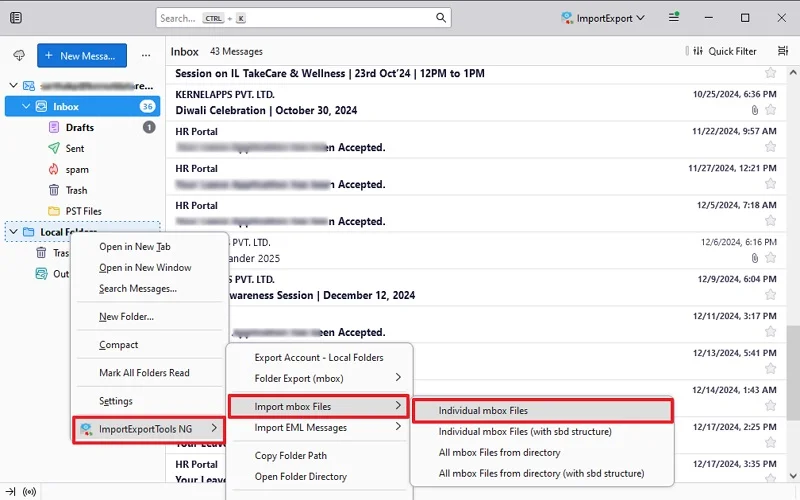
Task: Click the Inbox tray icon in folder pane
Action: pyautogui.click(x=41, y=106)
